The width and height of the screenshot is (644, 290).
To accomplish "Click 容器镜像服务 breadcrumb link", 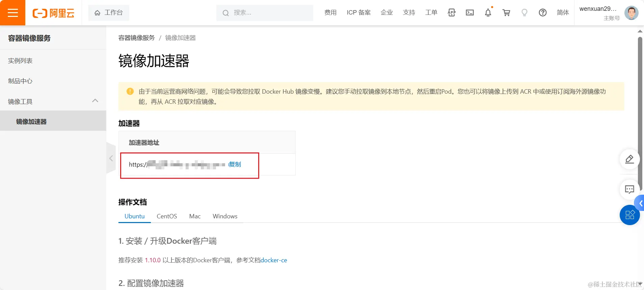I will (136, 38).
